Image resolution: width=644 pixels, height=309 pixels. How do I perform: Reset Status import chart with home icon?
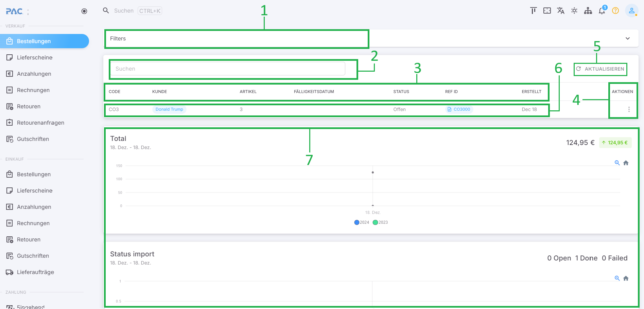tap(626, 278)
